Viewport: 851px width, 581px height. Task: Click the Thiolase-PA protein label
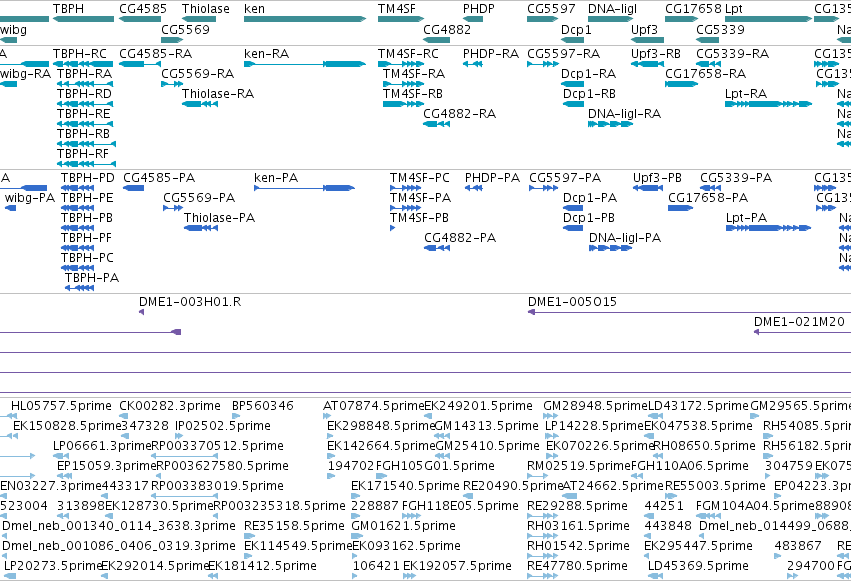coord(219,218)
